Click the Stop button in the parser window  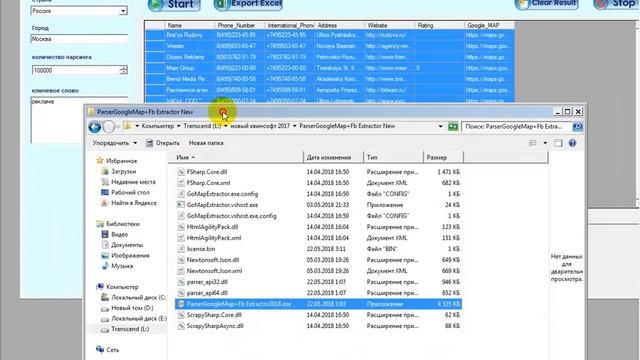616,4
